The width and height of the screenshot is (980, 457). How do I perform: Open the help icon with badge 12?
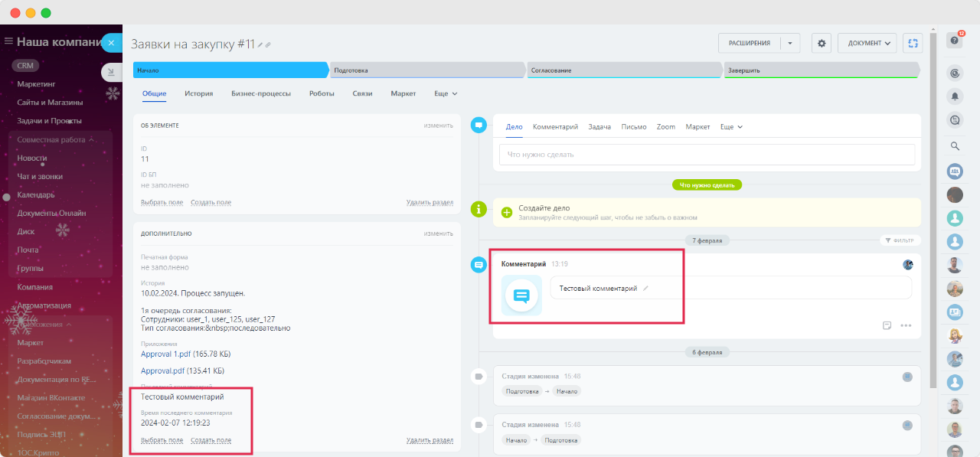(955, 41)
